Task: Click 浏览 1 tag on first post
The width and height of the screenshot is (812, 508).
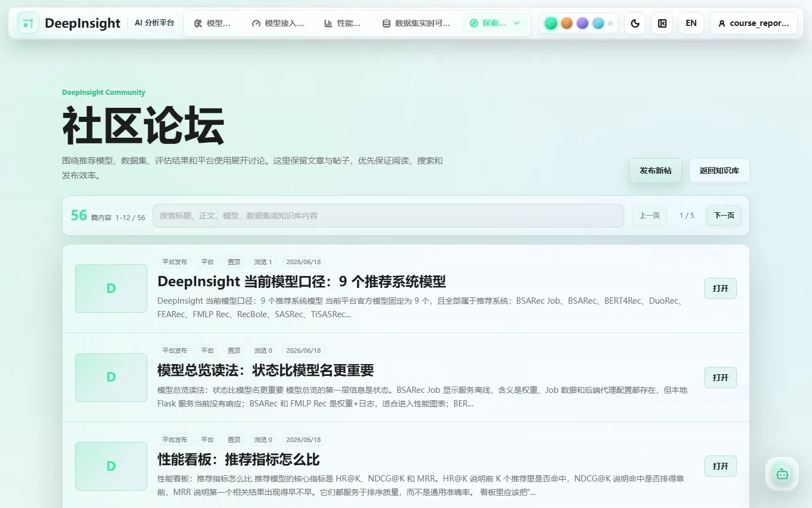Action: pyautogui.click(x=263, y=262)
